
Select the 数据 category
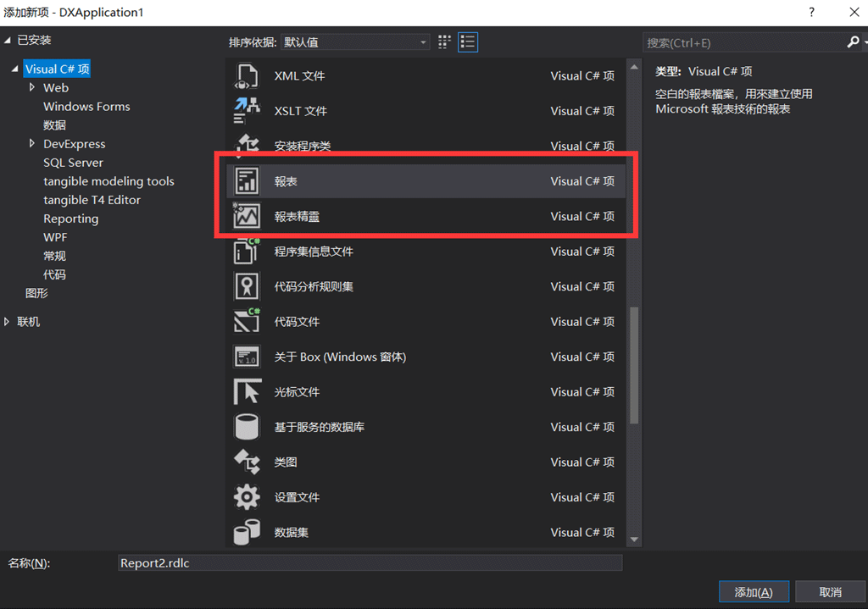55,125
